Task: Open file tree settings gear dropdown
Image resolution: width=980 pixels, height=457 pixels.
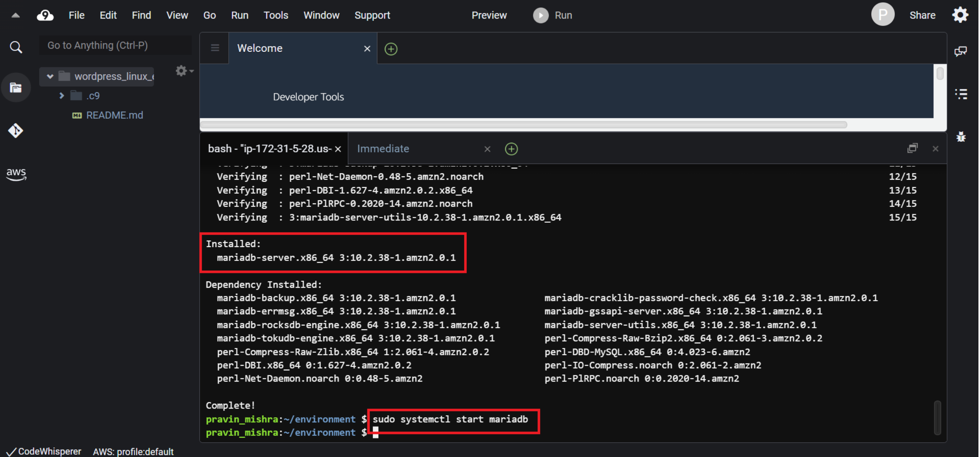Action: (185, 71)
